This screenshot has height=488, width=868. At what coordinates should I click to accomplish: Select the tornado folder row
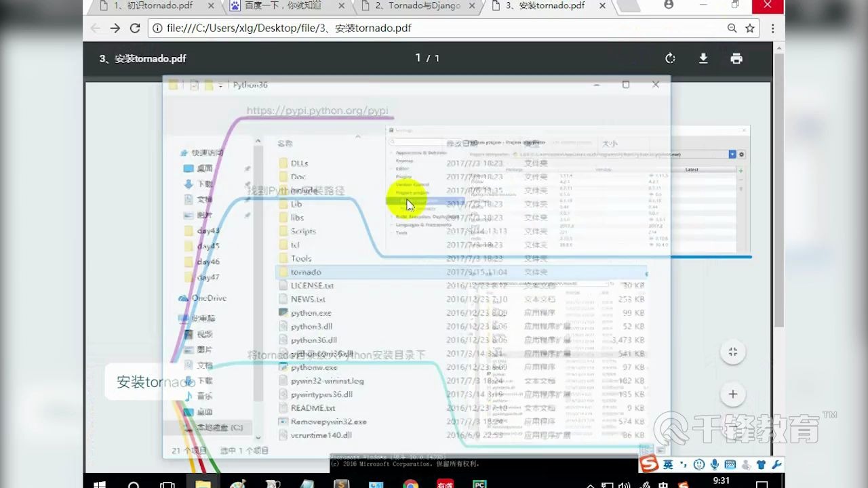pyautogui.click(x=461, y=272)
